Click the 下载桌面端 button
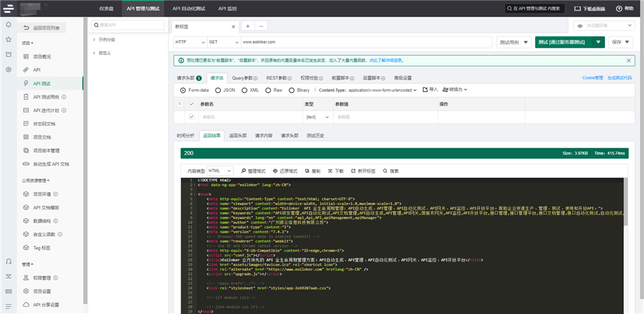Screen dimensions: 644x314 click(x=590, y=9)
